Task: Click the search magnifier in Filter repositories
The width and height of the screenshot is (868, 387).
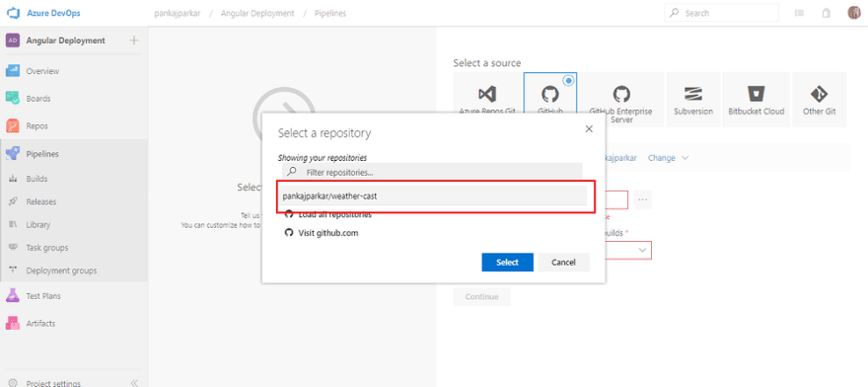Action: click(x=292, y=172)
